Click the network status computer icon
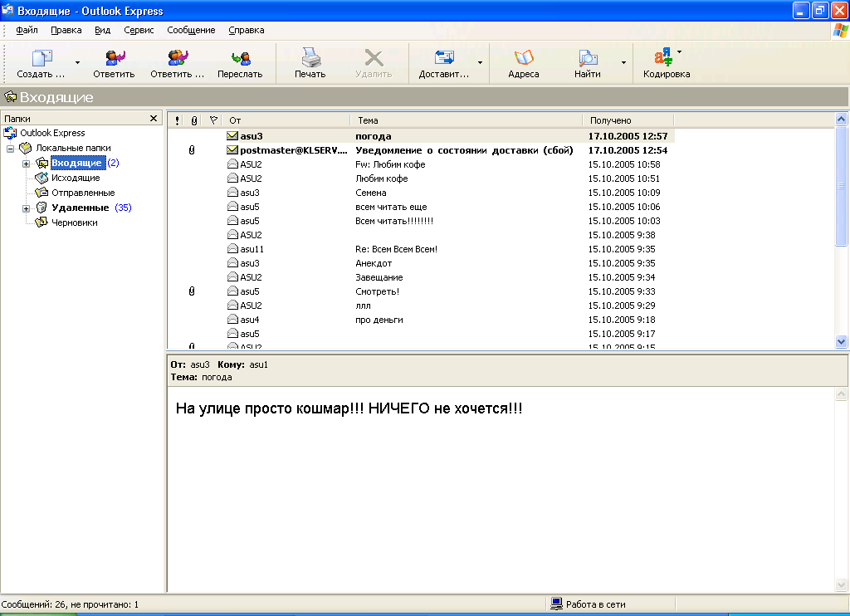Screen dimensions: 850x616 point(556,604)
